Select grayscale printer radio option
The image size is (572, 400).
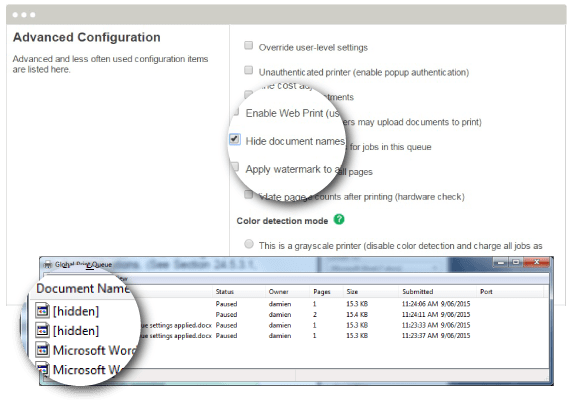[x=249, y=244]
